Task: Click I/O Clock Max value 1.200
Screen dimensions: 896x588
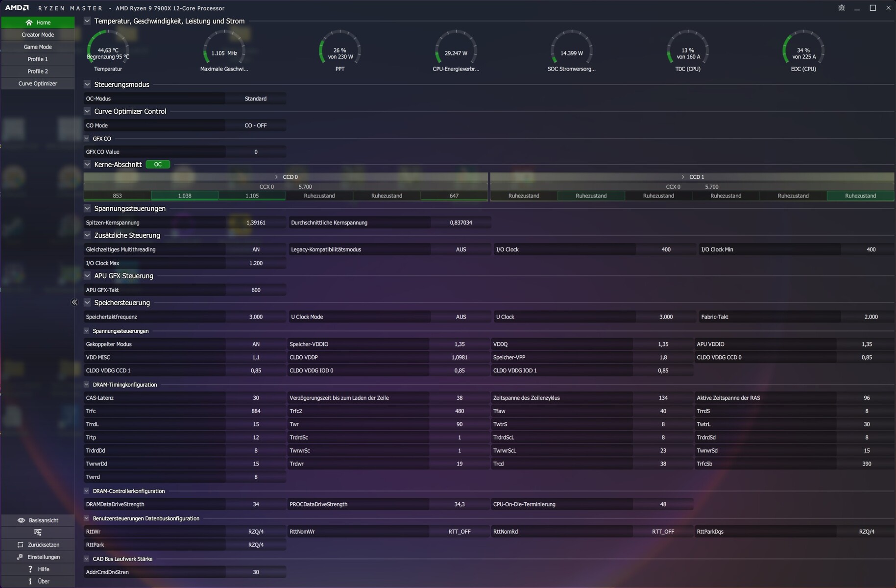Action: [x=256, y=263]
